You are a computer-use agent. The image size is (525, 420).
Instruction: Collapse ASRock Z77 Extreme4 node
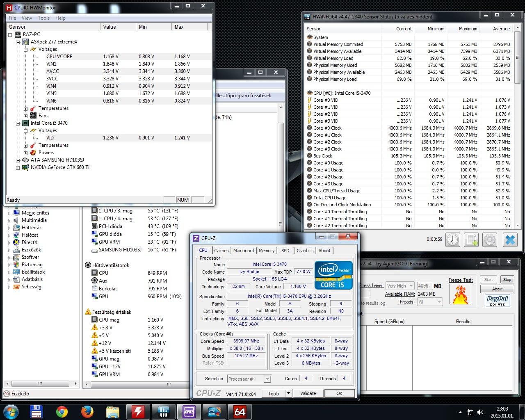pos(18,42)
